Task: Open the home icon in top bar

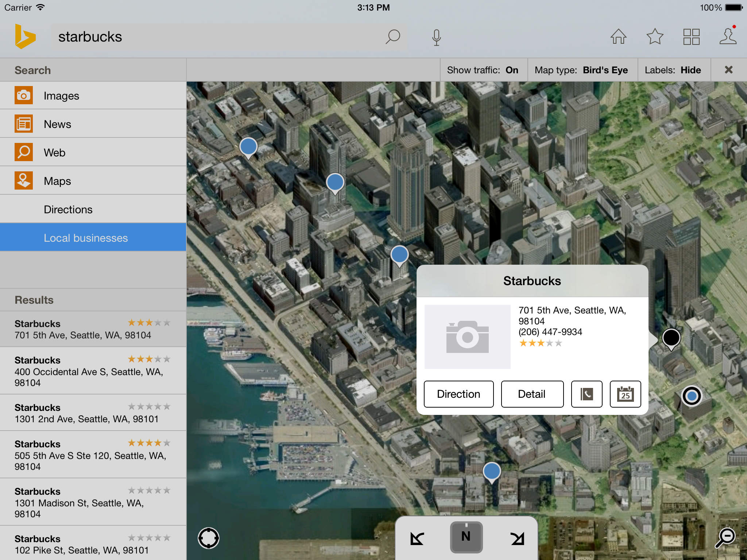Action: pos(618,37)
